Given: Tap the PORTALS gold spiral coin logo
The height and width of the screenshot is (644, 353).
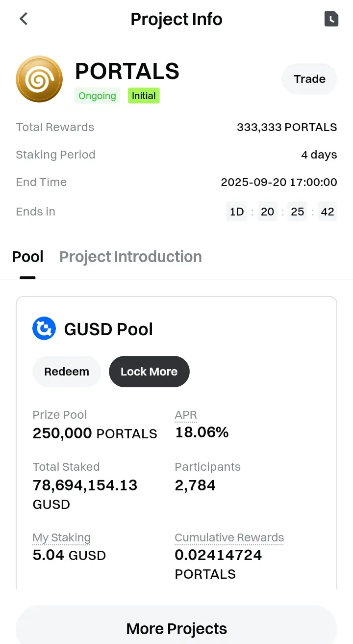Looking at the screenshot, I should (x=39, y=79).
